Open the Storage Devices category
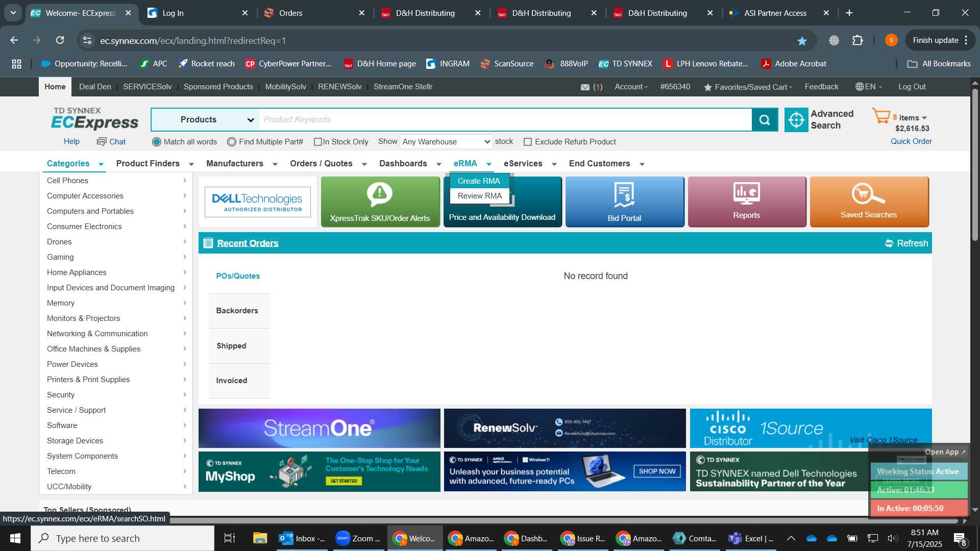980x551 pixels. 75,441
